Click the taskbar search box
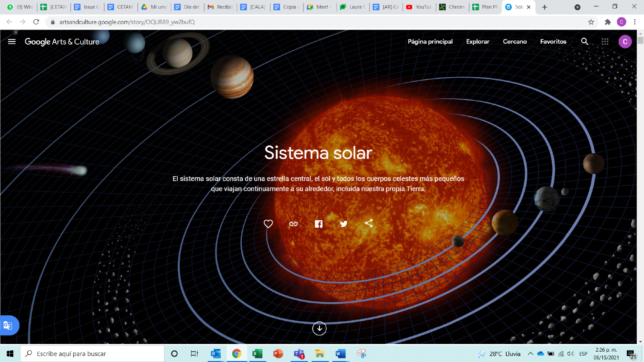 (x=92, y=353)
